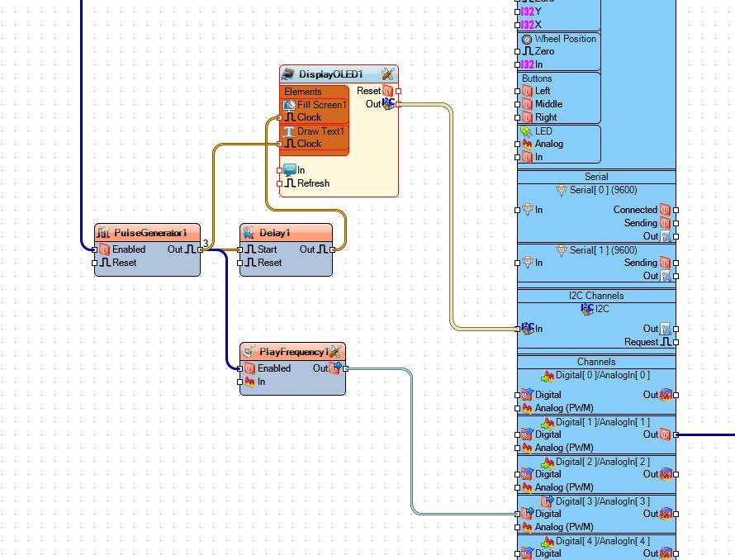
Task: Click Wheel Position I32 In label
Action: click(532, 64)
